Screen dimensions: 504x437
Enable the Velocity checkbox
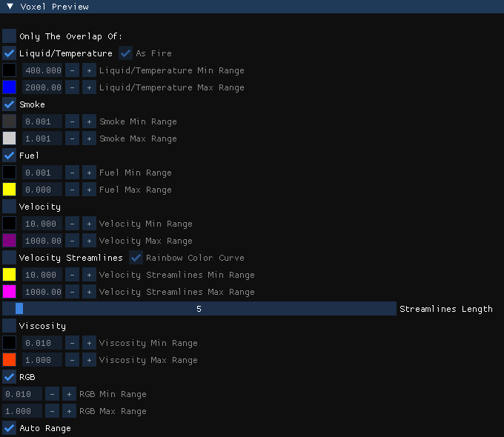10,207
